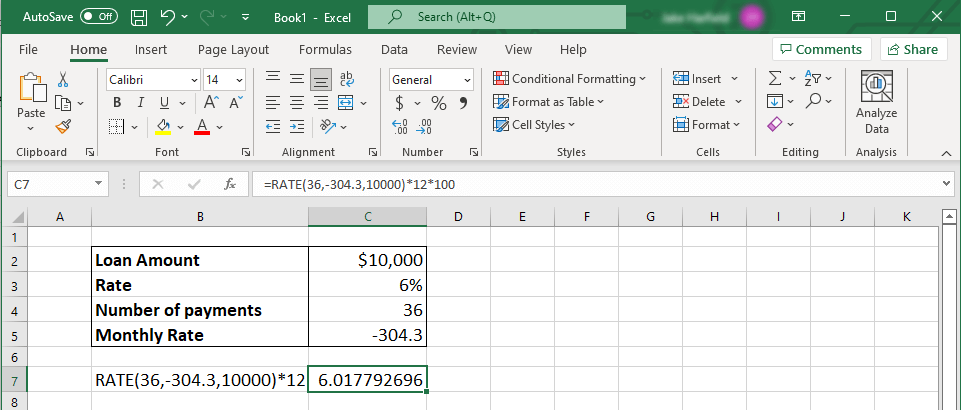This screenshot has height=410, width=961.
Task: Click the Insert Function fx icon
Action: [x=229, y=184]
